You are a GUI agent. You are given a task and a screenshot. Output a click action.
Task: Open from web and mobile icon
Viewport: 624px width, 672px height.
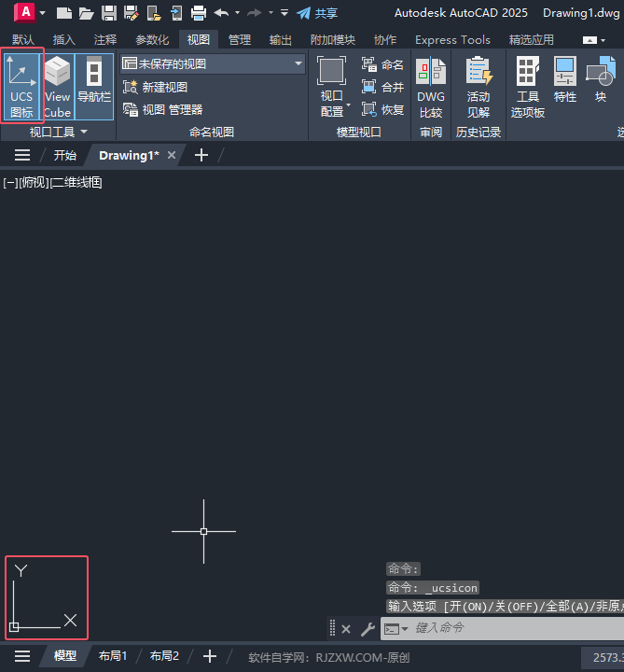(x=154, y=13)
